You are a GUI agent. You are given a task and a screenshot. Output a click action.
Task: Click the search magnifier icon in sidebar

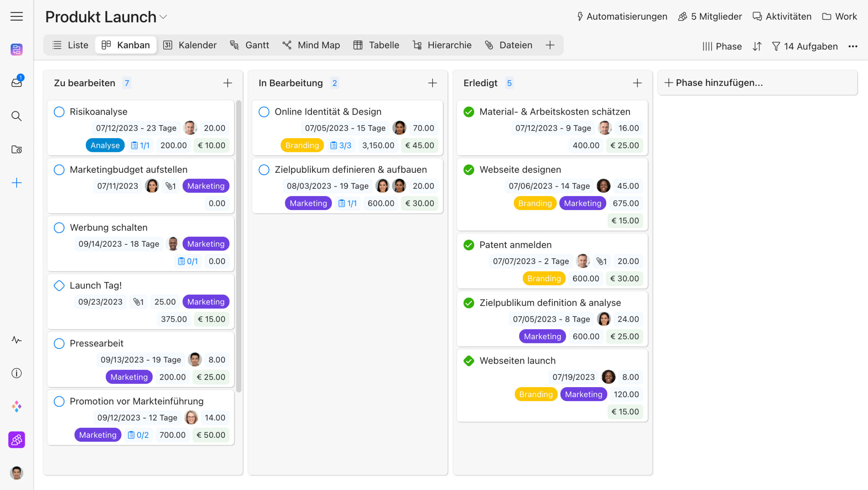16,116
